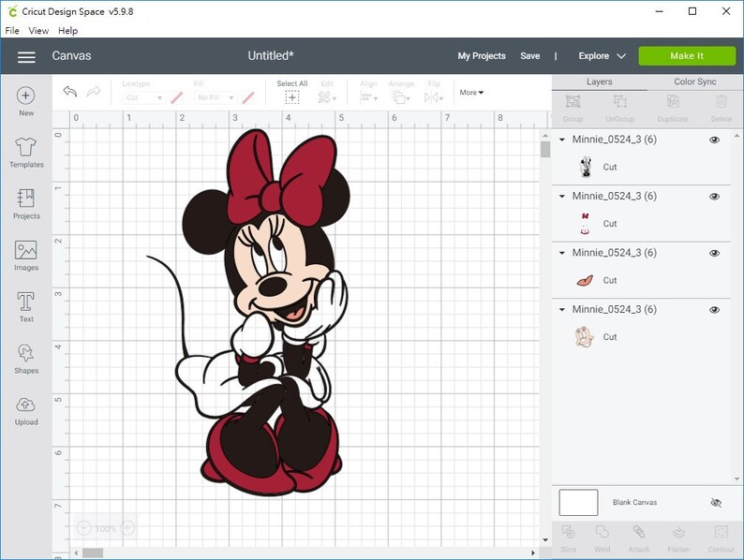Open the Flip dropdown
This screenshot has width=744, height=560.
434,98
